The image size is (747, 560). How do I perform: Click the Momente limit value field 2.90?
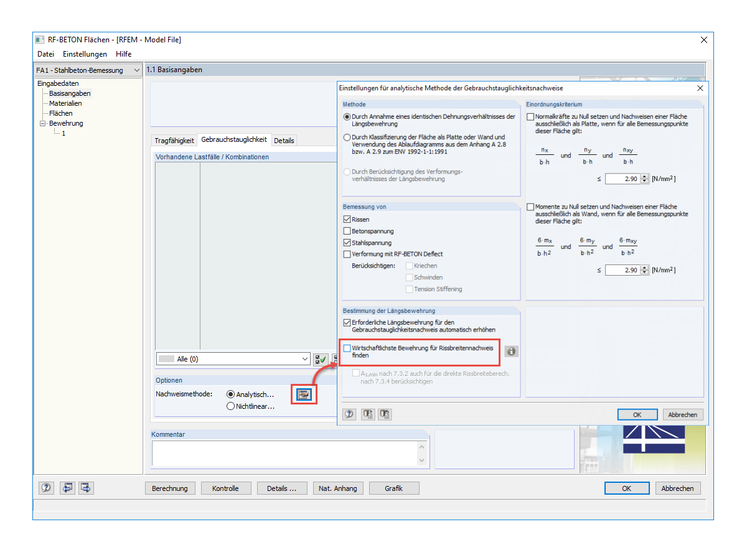point(622,270)
